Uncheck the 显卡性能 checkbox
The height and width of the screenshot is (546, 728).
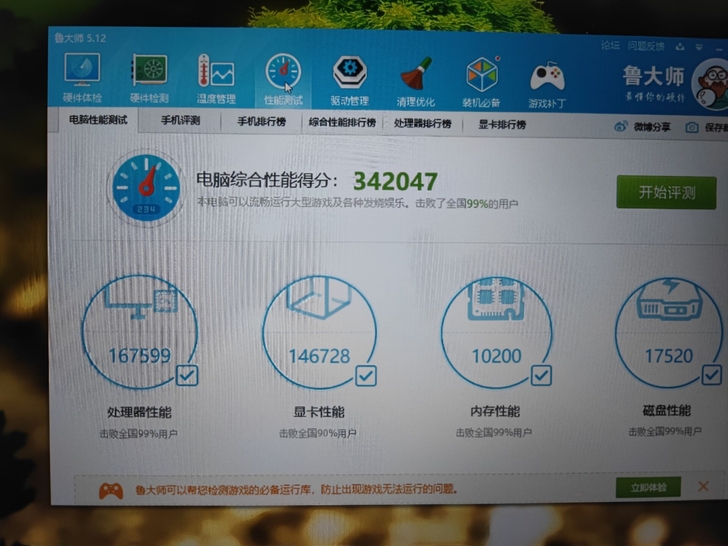click(x=366, y=375)
